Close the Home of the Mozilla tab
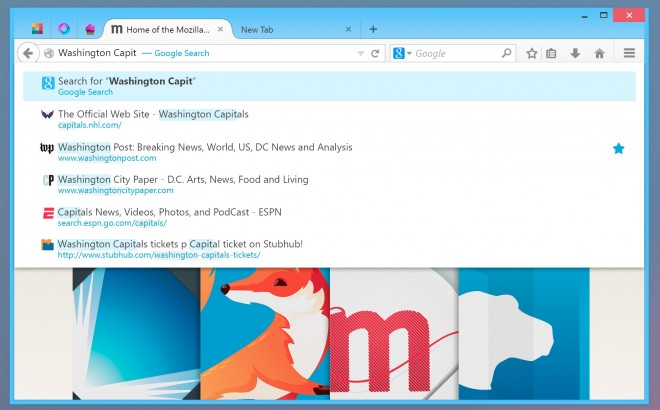The image size is (660, 410). 221,29
